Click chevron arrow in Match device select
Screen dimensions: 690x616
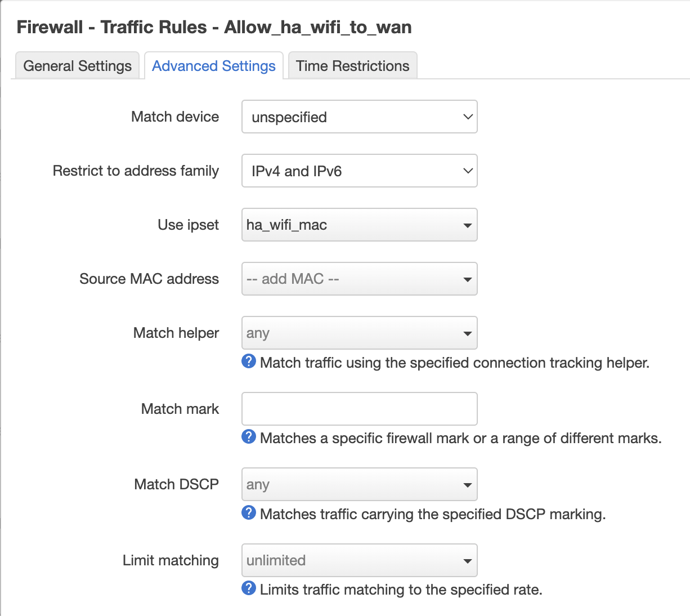[467, 117]
